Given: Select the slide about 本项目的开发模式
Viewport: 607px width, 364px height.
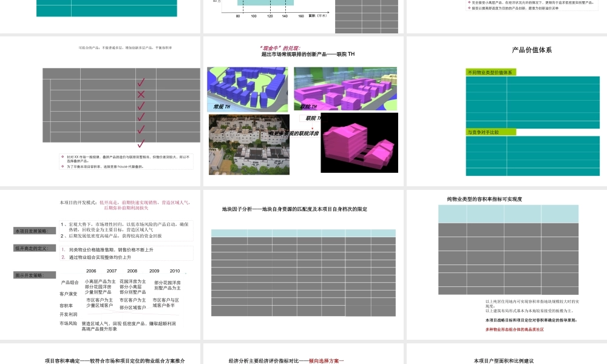Looking at the screenshot, I should coord(100,265).
